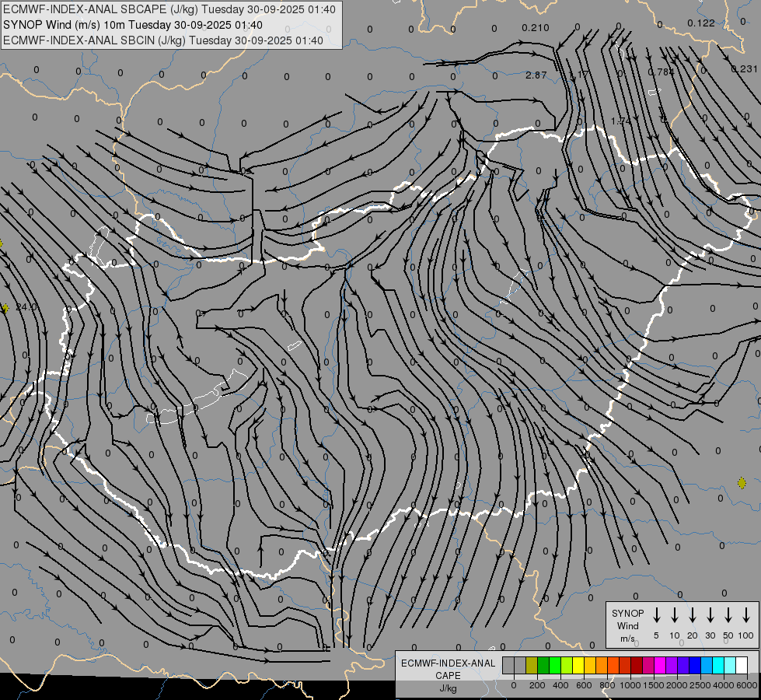
Task: Click the 600 tick label on CAPE scale
Action: pos(584,685)
